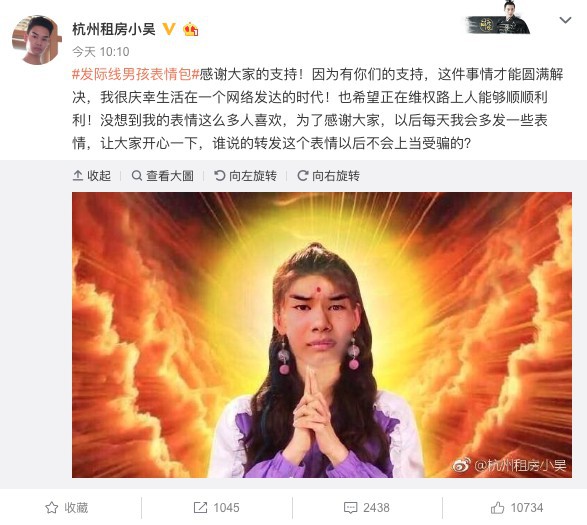Click the 收起 collapse image button
This screenshot has height=525, width=587.
coord(92,175)
